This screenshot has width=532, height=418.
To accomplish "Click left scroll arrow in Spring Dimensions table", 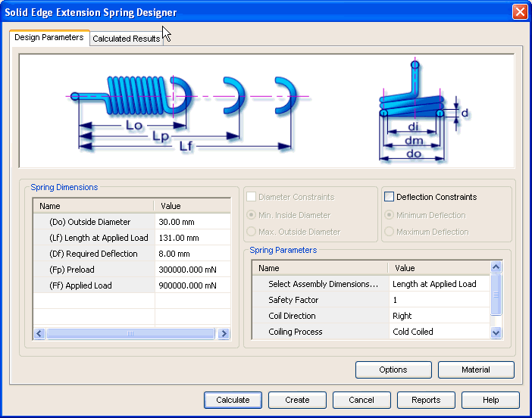I will click(39, 334).
